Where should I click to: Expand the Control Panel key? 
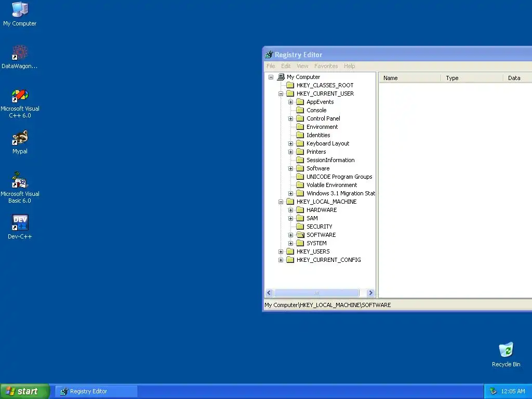(291, 119)
